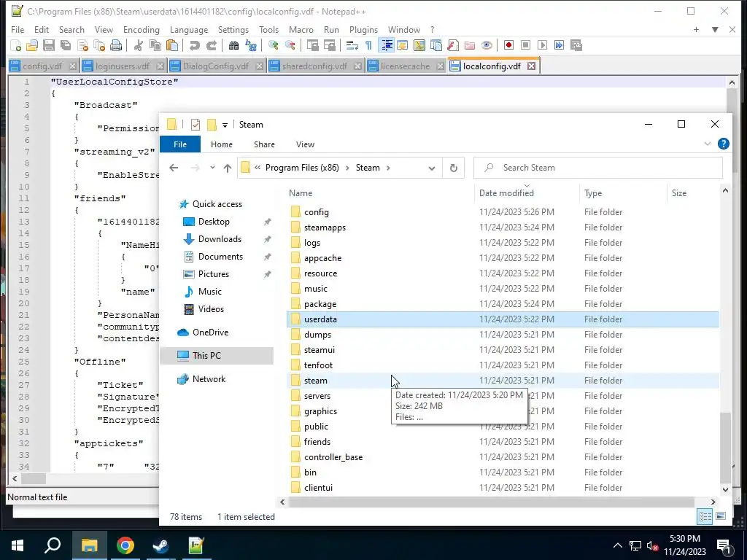Select Downloads in Explorer sidebar
Screen dimensions: 747x560
tap(220, 239)
